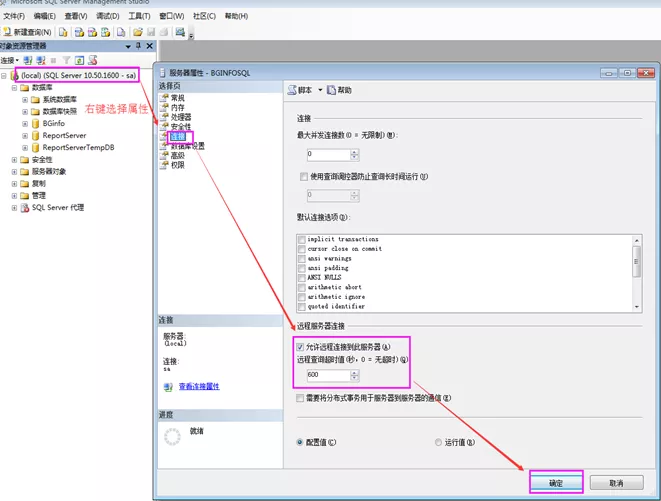Enable the 'implicit transactions' checkbox
The width and height of the screenshot is (661, 501).
coord(301,240)
